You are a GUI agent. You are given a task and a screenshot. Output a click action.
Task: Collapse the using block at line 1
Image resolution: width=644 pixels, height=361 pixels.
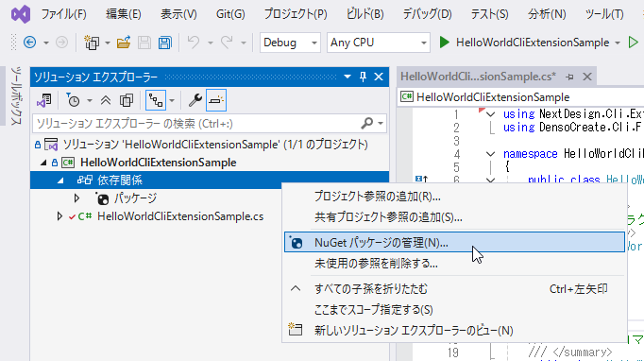click(490, 114)
